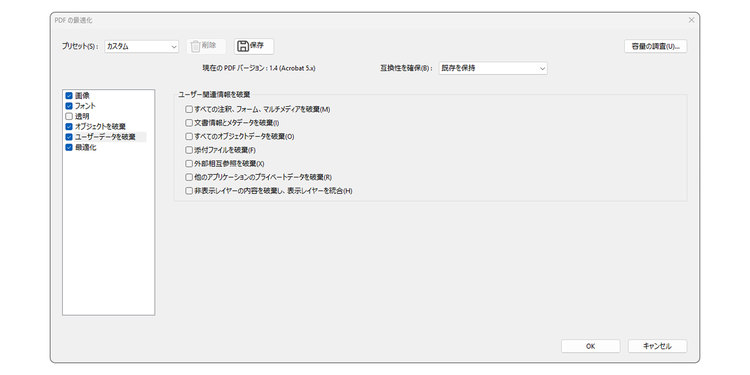750x375 pixels.
Task: Select the 透明 panel label in the list
Action: click(82, 116)
